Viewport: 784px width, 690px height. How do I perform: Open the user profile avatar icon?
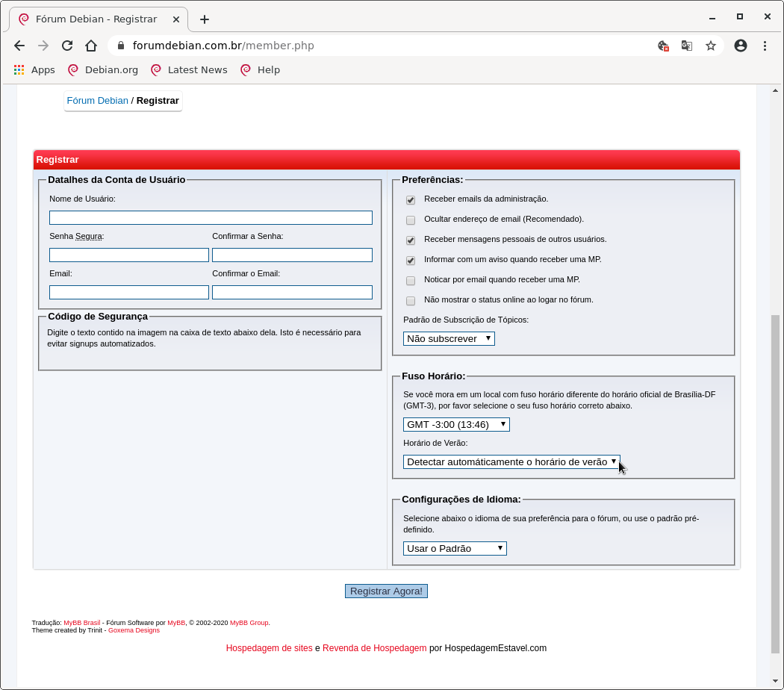(741, 46)
